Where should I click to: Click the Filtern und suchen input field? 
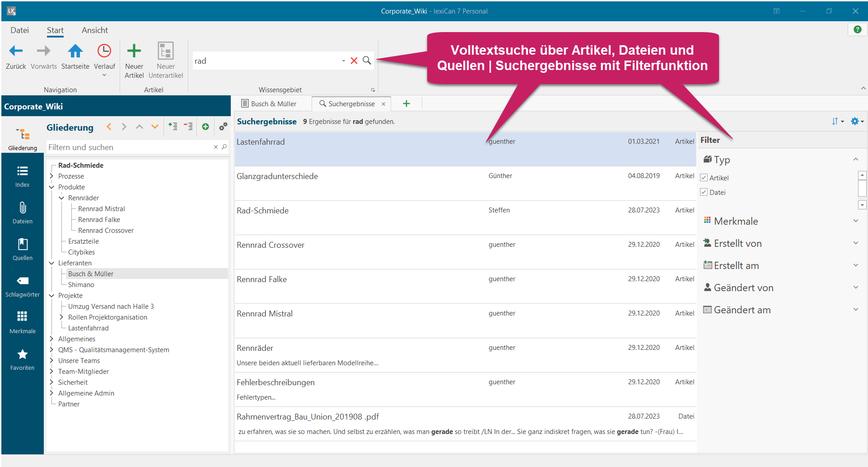click(x=129, y=147)
